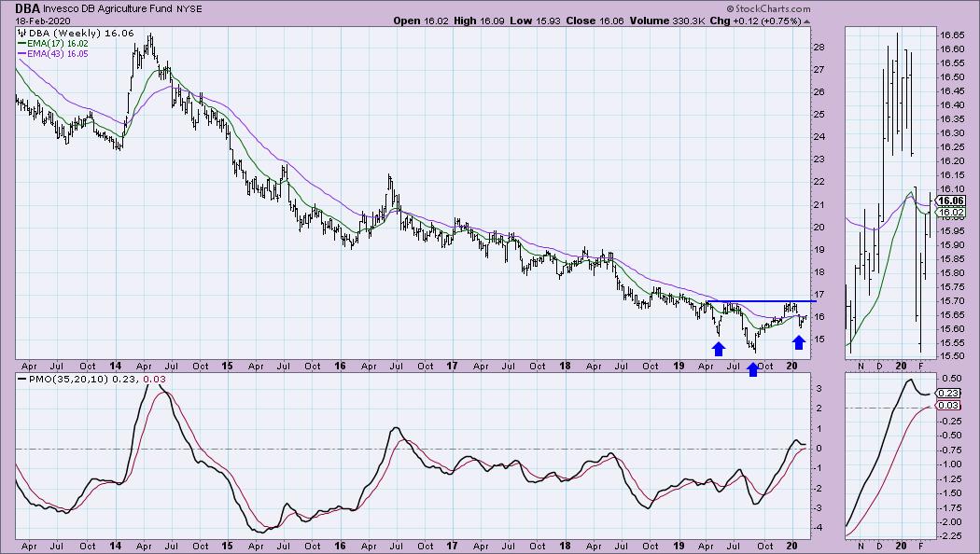Click the NYSE exchange label
The width and height of the screenshot is (980, 554).
tap(189, 9)
